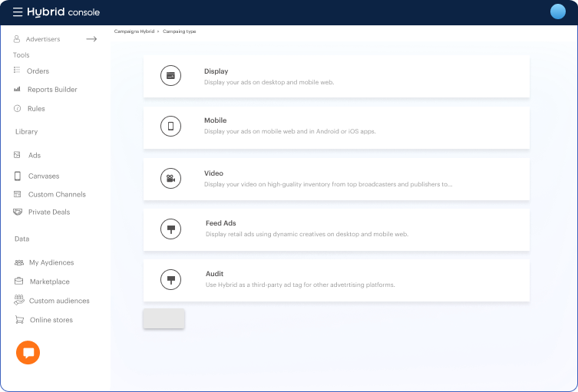Go to Marketplace
Screen dimensions: 578x392
(50, 282)
